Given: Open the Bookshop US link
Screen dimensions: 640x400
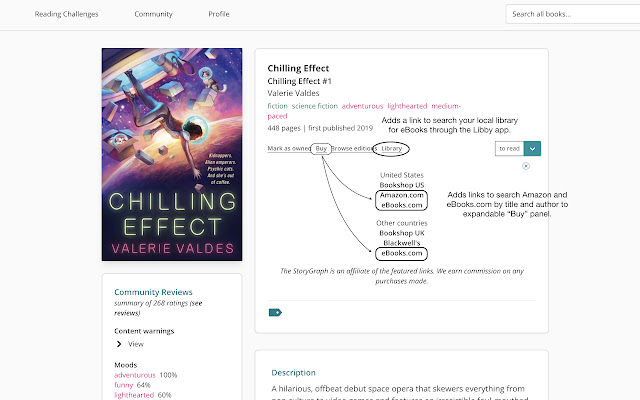Looking at the screenshot, I should 400,185.
